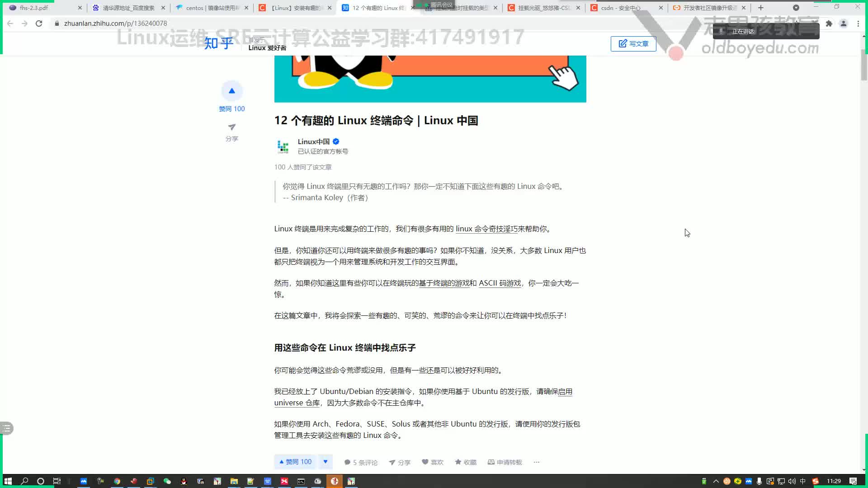
Task: Click the side share paper-plane icon
Action: click(232, 127)
